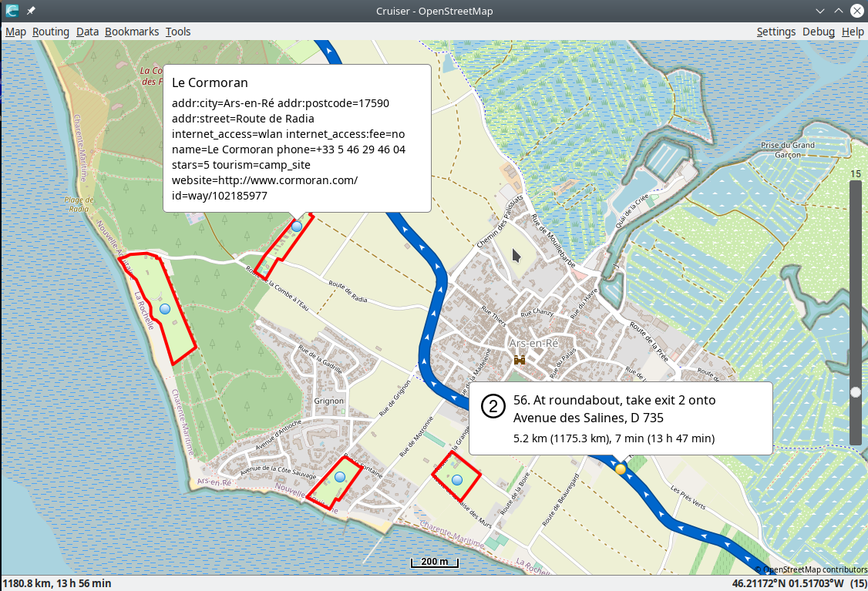Click the Rue de Grignon street label
The width and height of the screenshot is (868, 591).
395,398
